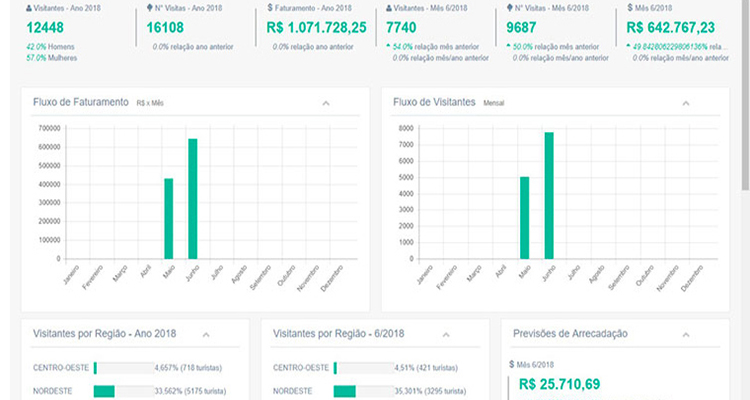
Task: Click the Previsões de Arrecadação title
Action: [x=570, y=333]
